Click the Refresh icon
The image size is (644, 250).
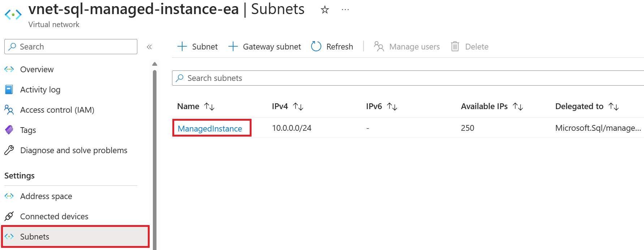point(316,47)
